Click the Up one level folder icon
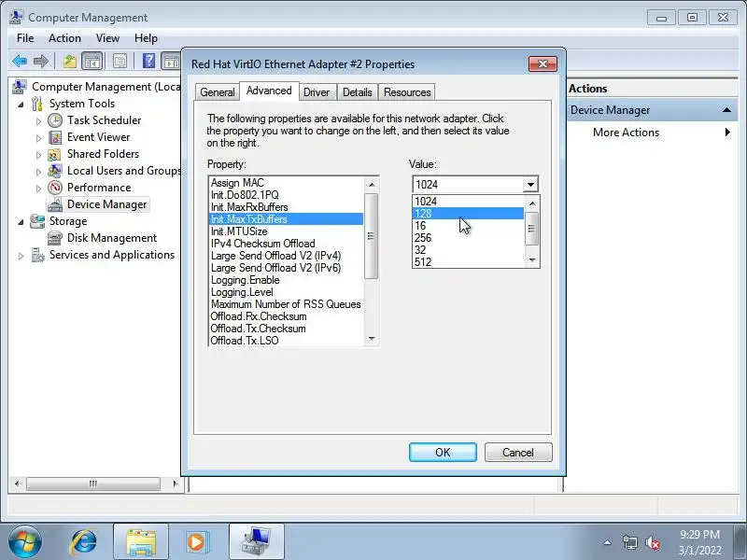This screenshot has height=560, width=747. [x=70, y=61]
